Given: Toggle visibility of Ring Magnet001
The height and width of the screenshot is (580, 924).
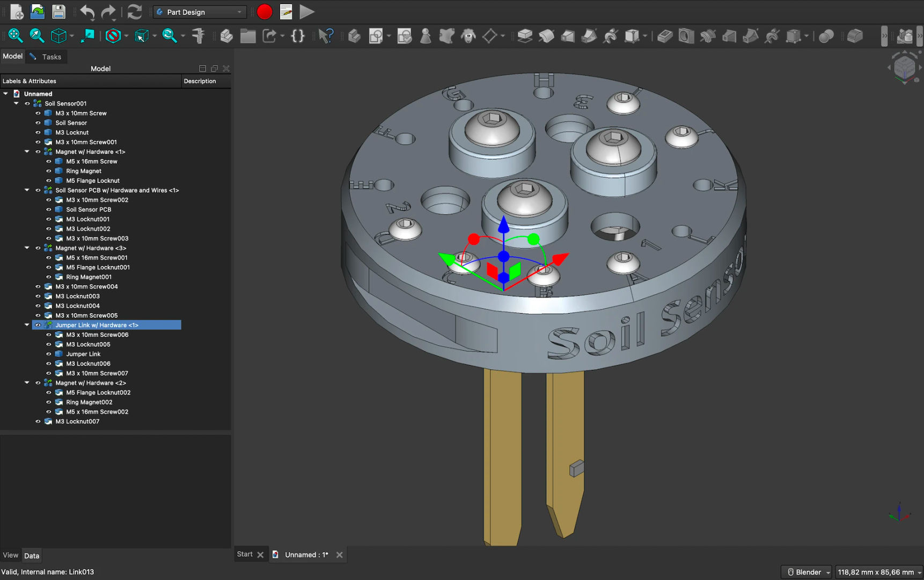Looking at the screenshot, I should pos(49,277).
